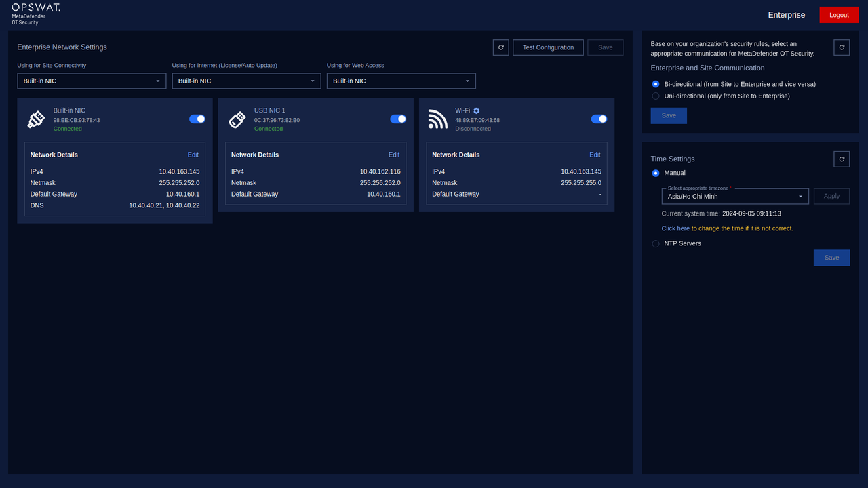Open the Internet License/Auto Update NIC dropdown
The height and width of the screenshot is (488, 868).
pos(246,81)
